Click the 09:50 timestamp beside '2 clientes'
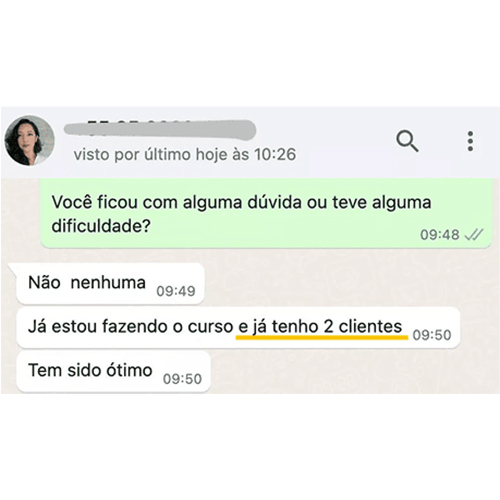 pos(432,335)
